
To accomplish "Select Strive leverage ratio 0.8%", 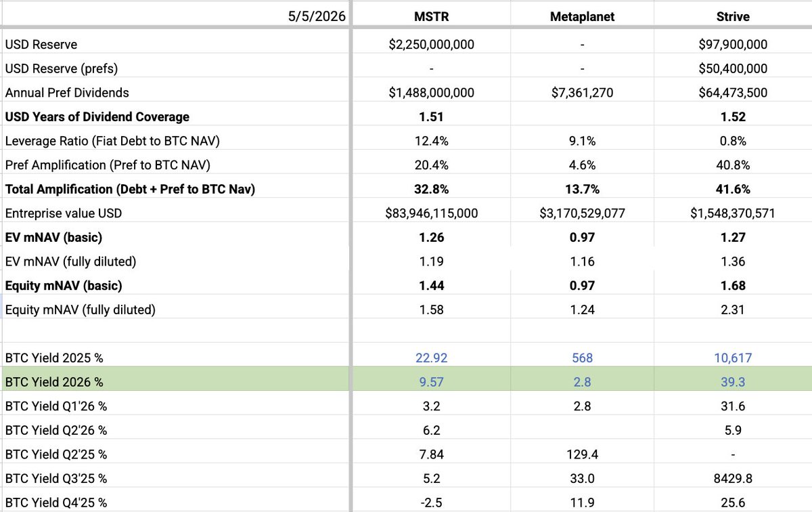I will click(733, 141).
